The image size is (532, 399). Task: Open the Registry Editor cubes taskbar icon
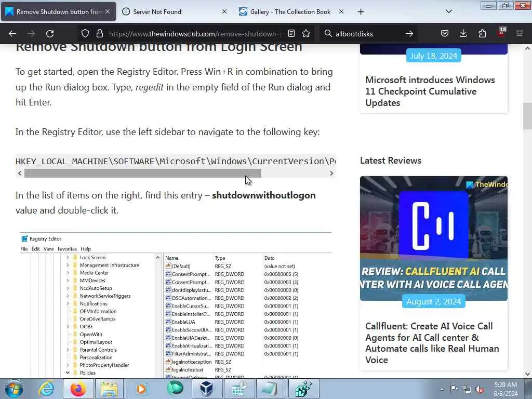303,389
